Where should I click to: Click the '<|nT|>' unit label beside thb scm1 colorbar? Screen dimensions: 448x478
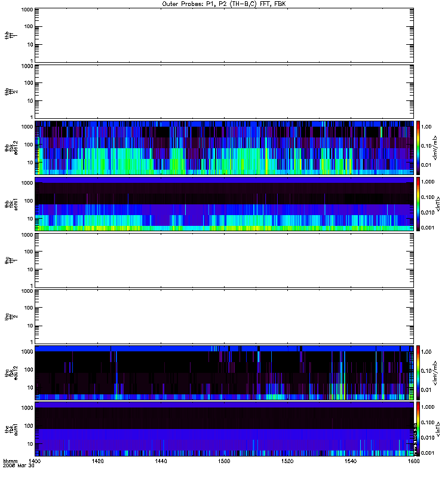pos(438,204)
